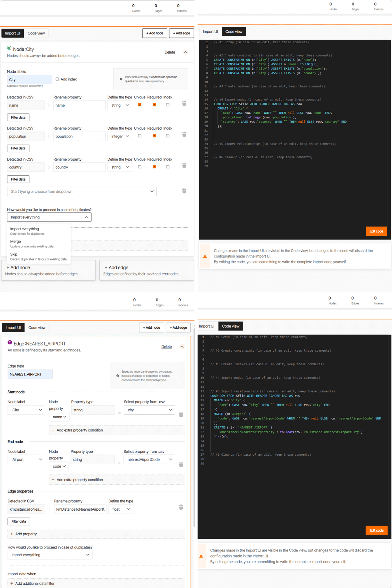Click plus icon of Add property row
392x588 pixels.
(x=11, y=534)
